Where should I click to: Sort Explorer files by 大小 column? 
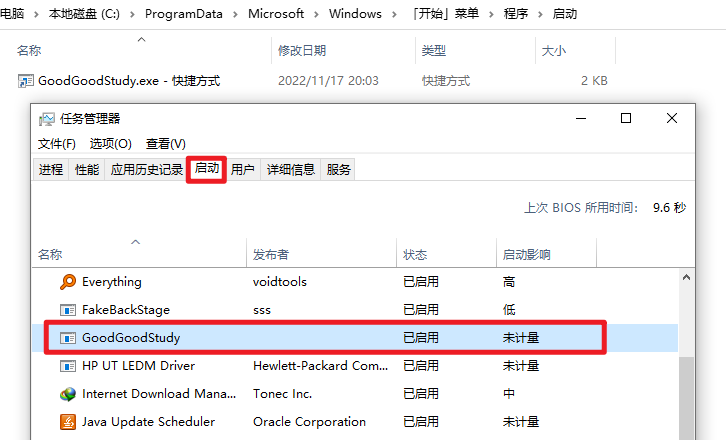click(576, 50)
